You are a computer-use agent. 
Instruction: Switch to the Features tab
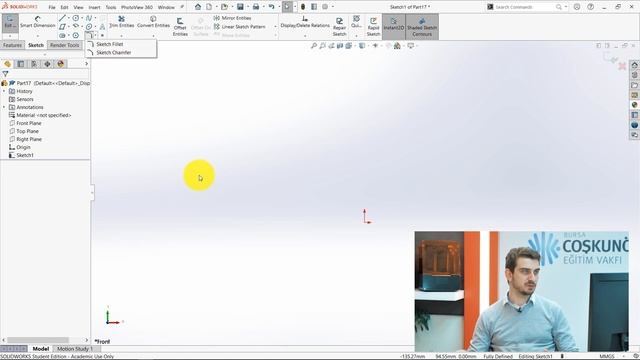coord(12,45)
